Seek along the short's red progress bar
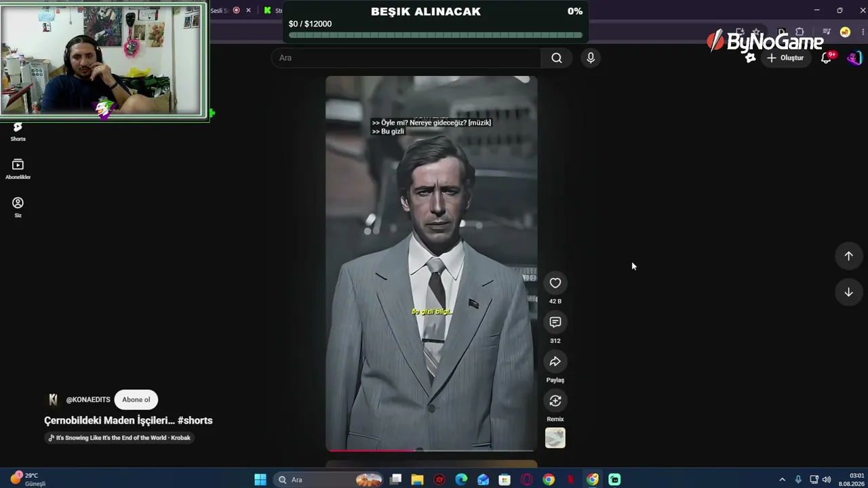 (431, 450)
